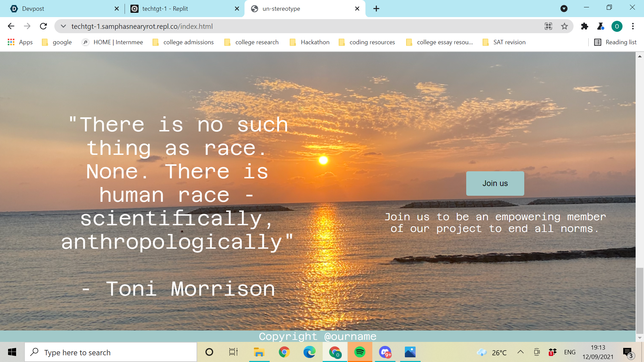Viewport: 644px width, 362px height.
Task: Open the Hackathon bookmarks folder
Action: click(x=310, y=42)
